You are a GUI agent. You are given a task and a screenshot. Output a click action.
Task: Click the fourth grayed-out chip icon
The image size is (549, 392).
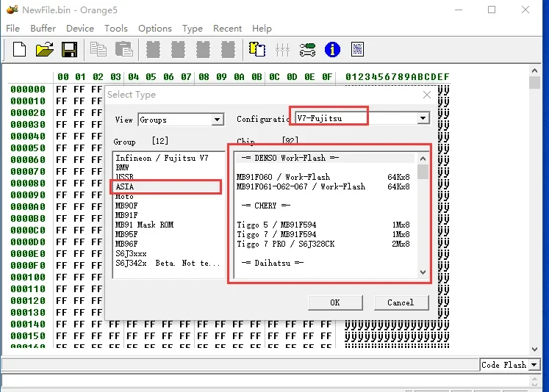(228, 49)
